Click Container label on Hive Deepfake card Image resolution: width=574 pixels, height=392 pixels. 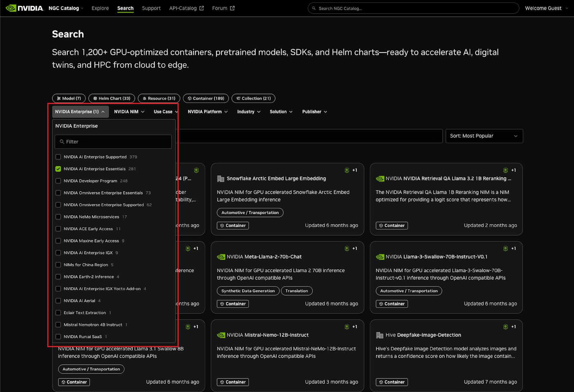[392, 382]
